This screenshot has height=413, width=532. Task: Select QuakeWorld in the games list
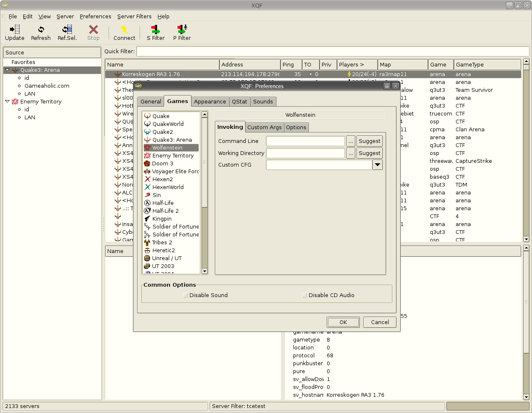pyautogui.click(x=171, y=124)
